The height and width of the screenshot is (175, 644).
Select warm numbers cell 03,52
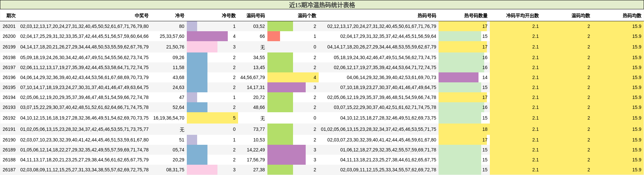259,26
